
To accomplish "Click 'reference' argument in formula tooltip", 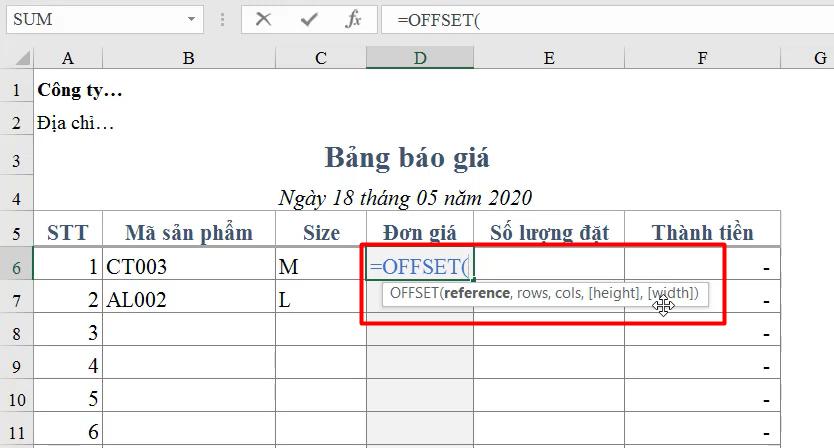I will coord(477,293).
